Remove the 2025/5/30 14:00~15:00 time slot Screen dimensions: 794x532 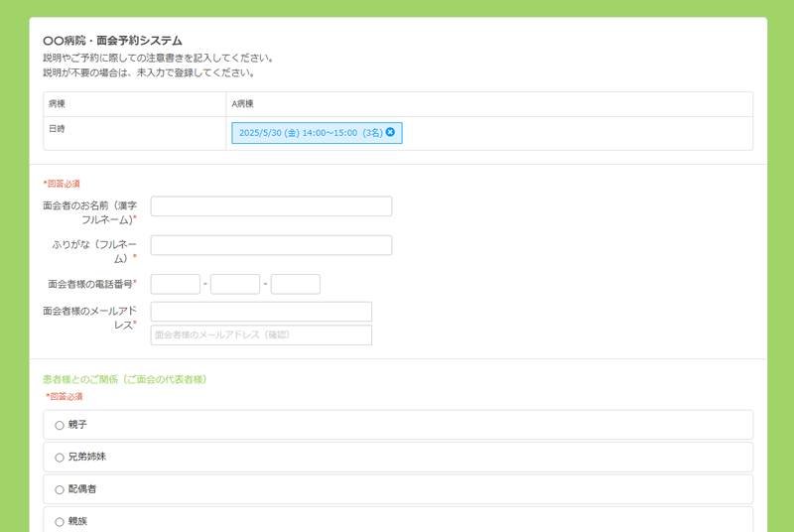[390, 132]
